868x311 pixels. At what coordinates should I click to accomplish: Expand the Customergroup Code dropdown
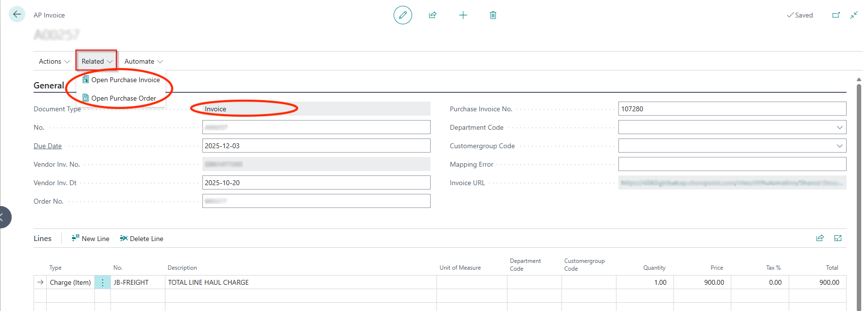(x=839, y=146)
